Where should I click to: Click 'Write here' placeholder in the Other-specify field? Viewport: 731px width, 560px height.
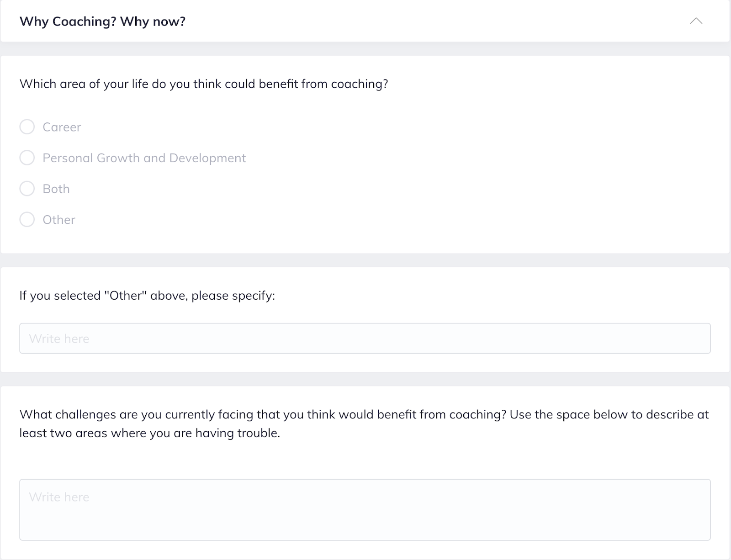click(x=59, y=339)
